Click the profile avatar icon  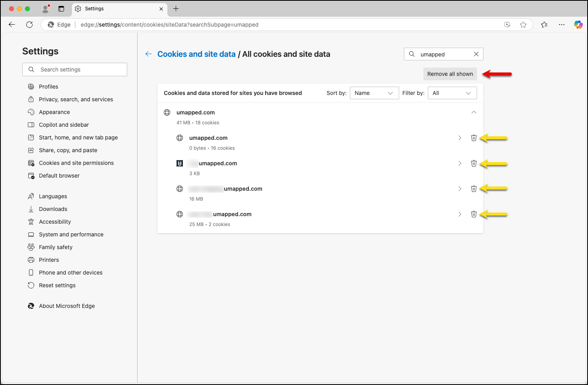pyautogui.click(x=46, y=9)
